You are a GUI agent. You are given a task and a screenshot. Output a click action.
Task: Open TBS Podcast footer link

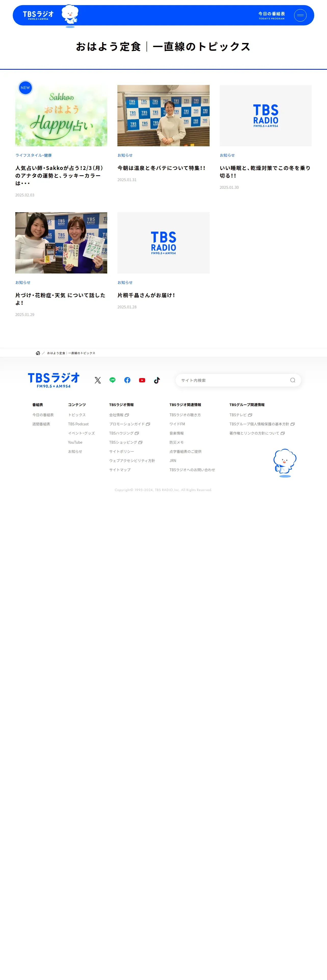pos(78,424)
